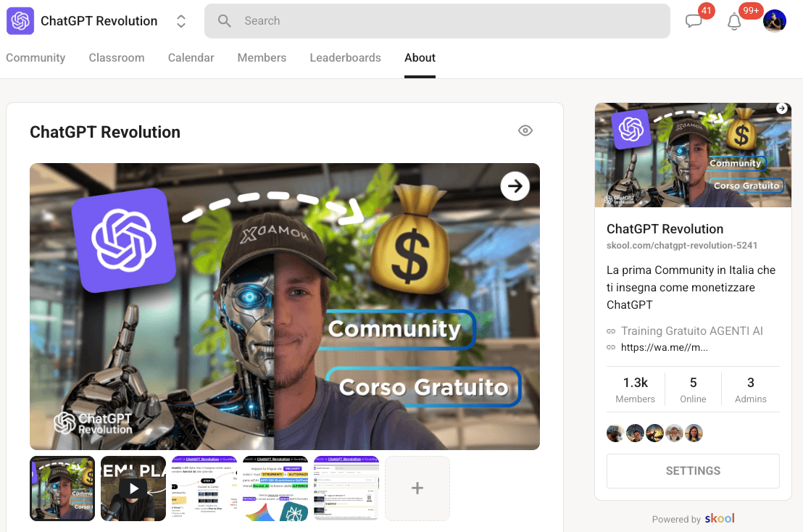Add a new media item with plus tile
The height and width of the screenshot is (532, 803).
(x=417, y=489)
